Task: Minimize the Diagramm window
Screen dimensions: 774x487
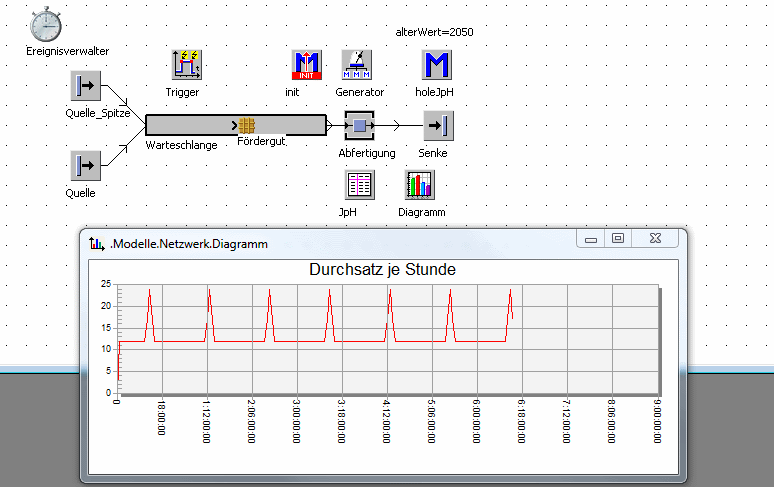Action: pos(590,239)
